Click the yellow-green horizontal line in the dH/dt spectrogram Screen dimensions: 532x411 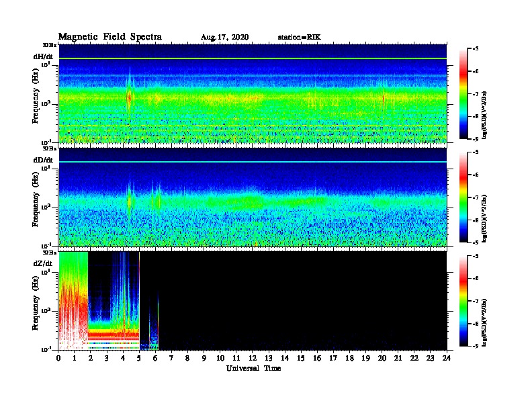click(253, 58)
